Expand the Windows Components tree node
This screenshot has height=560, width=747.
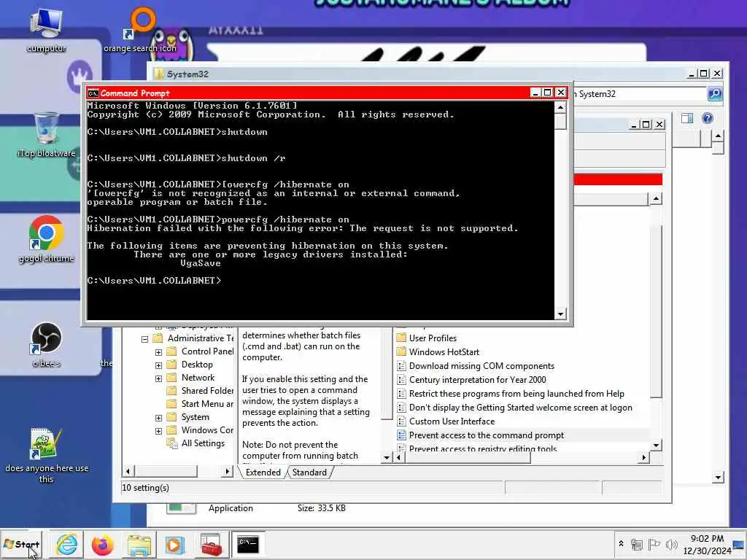(x=158, y=431)
